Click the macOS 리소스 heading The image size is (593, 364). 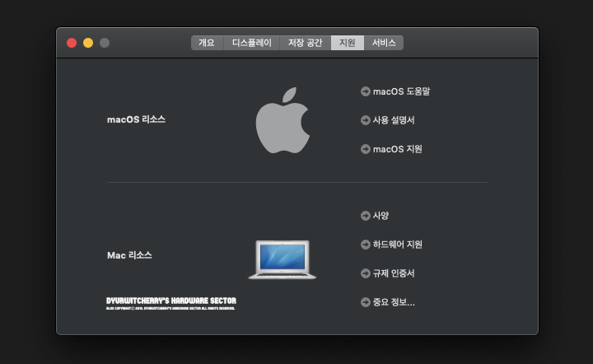point(136,119)
